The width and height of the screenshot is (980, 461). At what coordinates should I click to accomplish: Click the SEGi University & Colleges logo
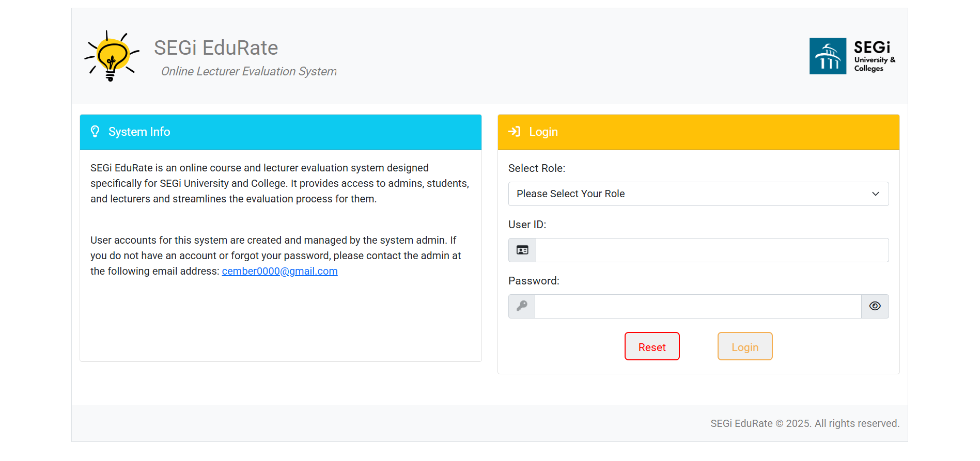(852, 56)
